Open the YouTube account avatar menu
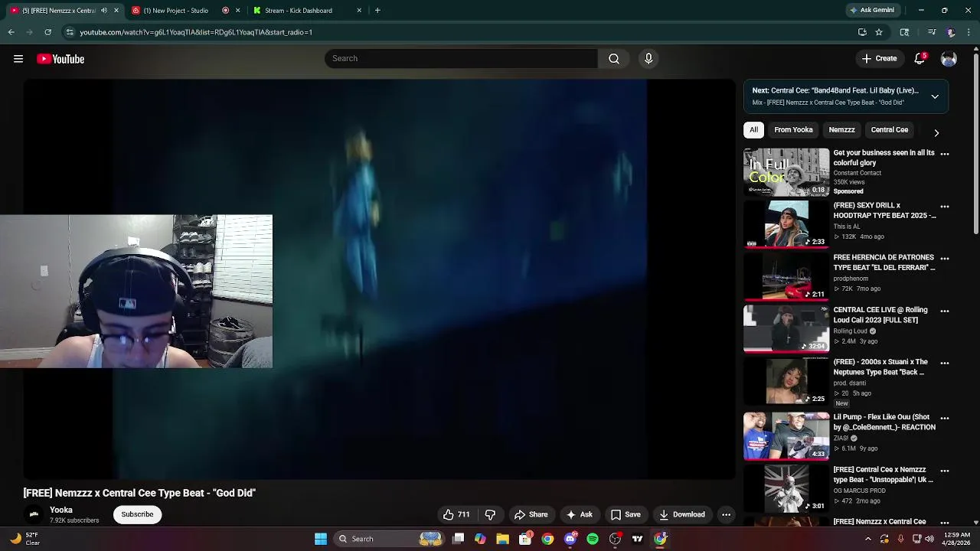980x551 pixels. pyautogui.click(x=949, y=59)
